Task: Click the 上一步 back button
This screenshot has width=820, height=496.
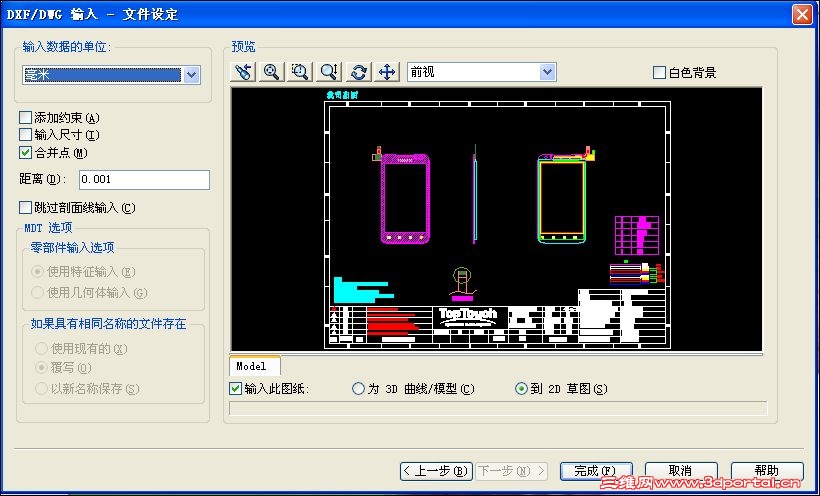Action: point(436,471)
